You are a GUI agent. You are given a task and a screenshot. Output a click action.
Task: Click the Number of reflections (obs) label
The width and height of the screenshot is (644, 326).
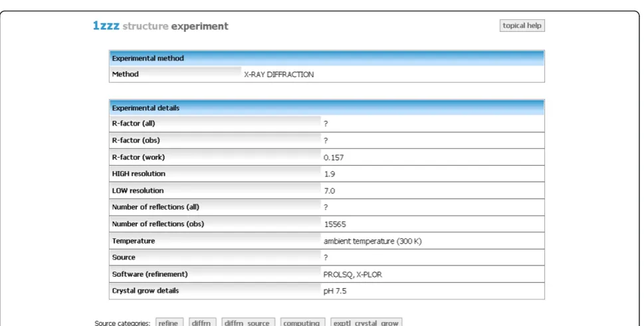pos(158,224)
